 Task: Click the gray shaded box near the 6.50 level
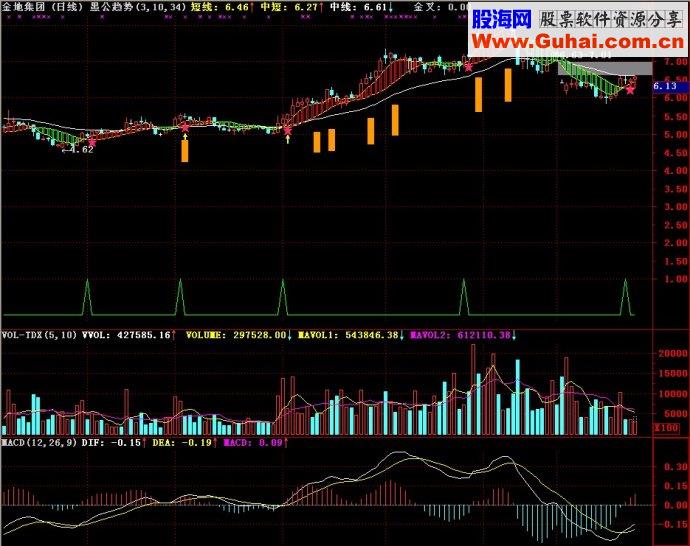605,69
